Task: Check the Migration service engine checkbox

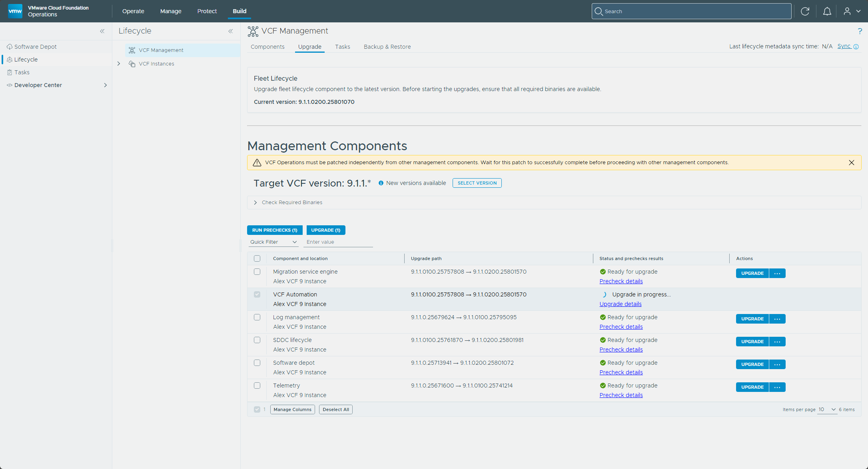Action: pyautogui.click(x=257, y=272)
